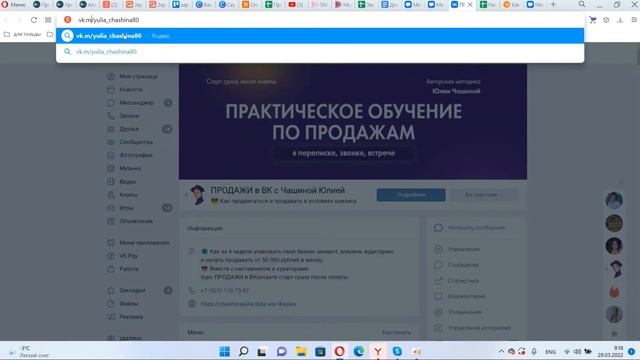Open the easy setup menu icon at toolbar end

point(634,20)
